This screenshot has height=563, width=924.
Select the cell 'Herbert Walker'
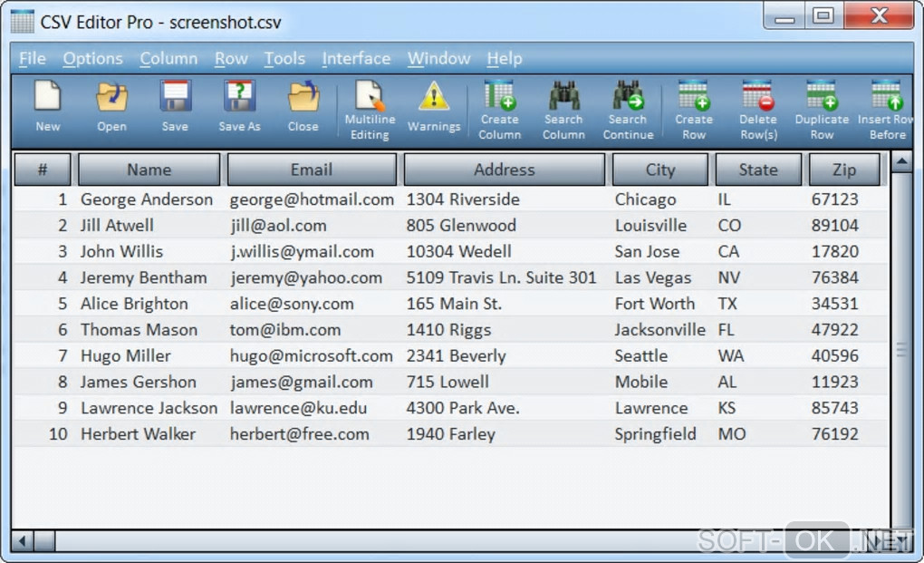(138, 434)
